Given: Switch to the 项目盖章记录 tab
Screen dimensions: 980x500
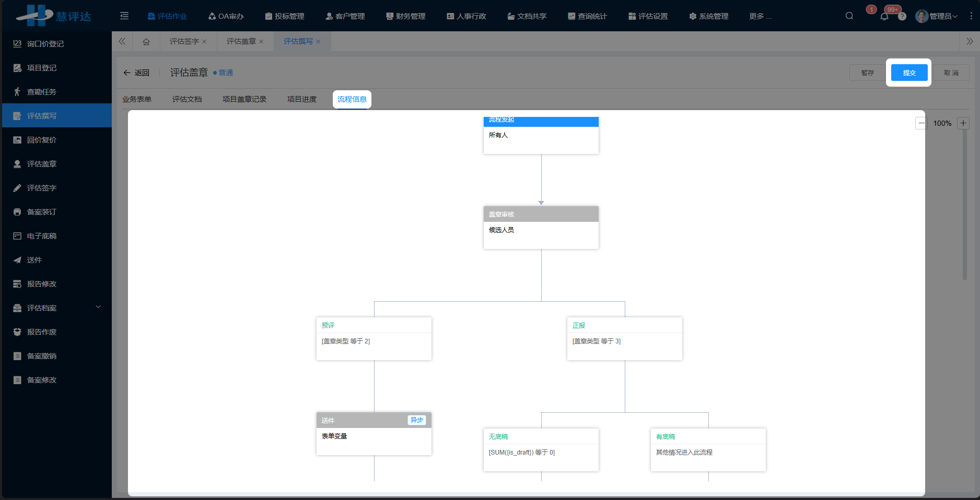Looking at the screenshot, I should pyautogui.click(x=244, y=99).
